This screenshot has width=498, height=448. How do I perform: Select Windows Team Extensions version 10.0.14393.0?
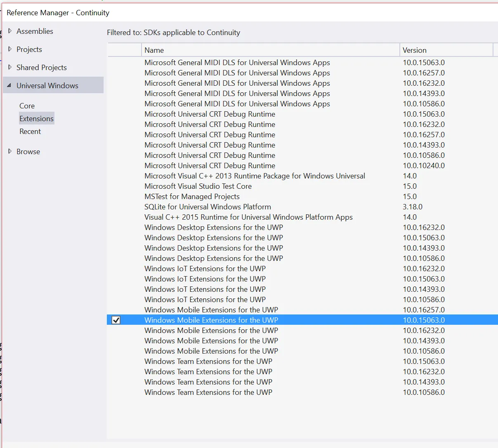tap(302, 382)
